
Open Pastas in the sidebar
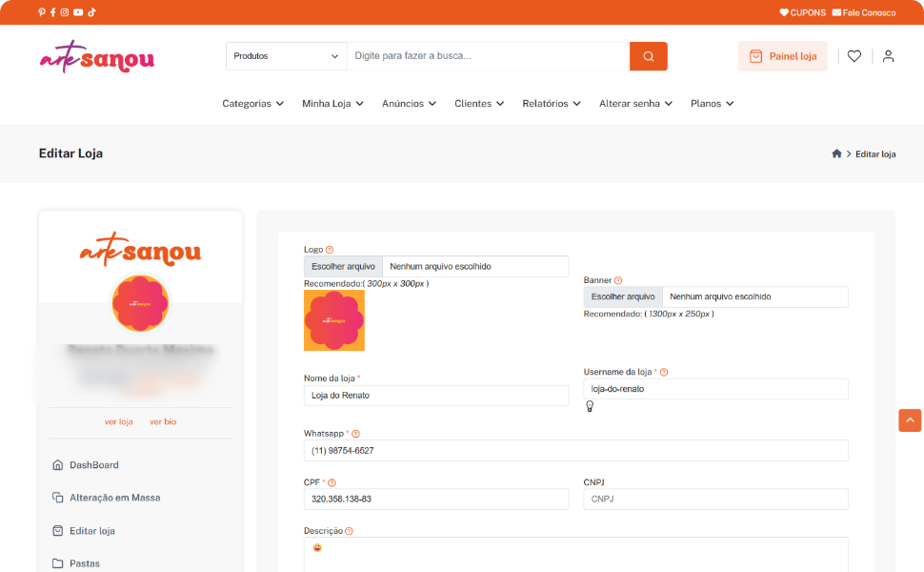point(75,563)
